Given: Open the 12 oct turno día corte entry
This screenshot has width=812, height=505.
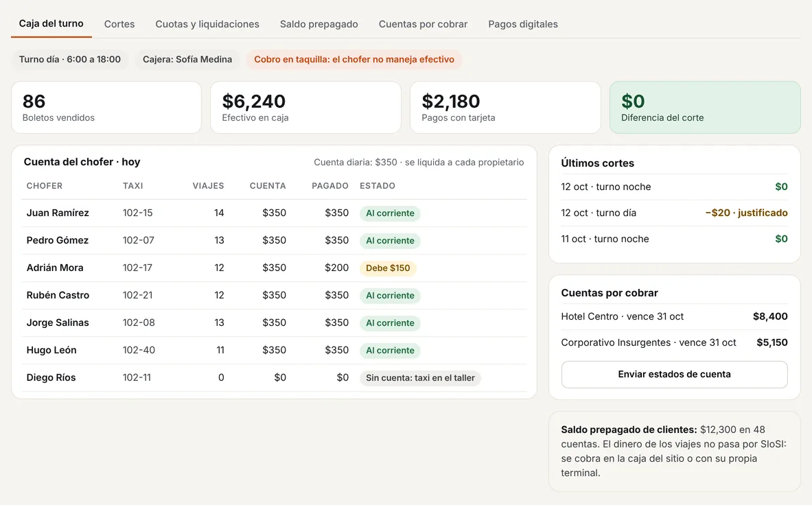Looking at the screenshot, I should pos(674,213).
